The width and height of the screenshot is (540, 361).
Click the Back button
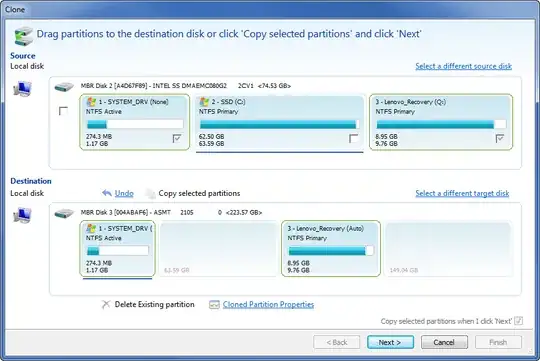[336, 342]
